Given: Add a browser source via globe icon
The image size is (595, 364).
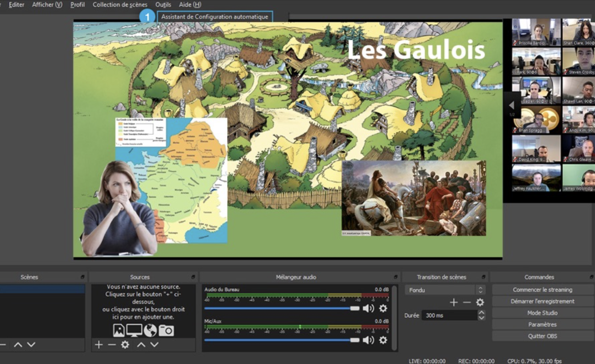Looking at the screenshot, I should [150, 331].
